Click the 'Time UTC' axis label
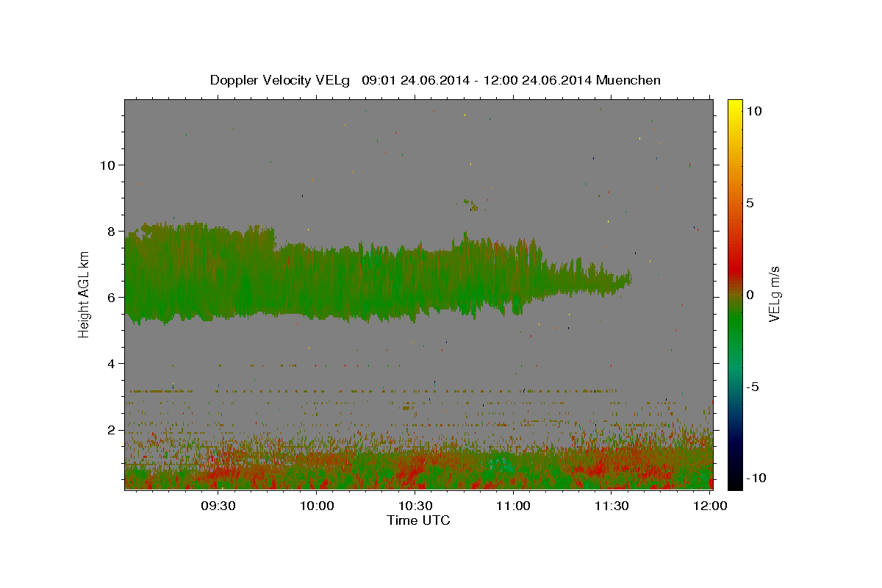The height and width of the screenshot is (588, 882). (418, 520)
